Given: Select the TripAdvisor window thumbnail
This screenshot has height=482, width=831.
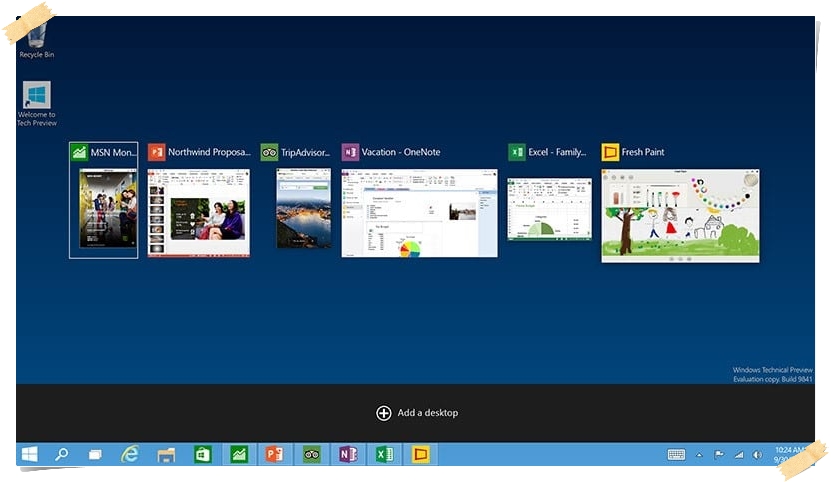Looking at the screenshot, I should (304, 208).
